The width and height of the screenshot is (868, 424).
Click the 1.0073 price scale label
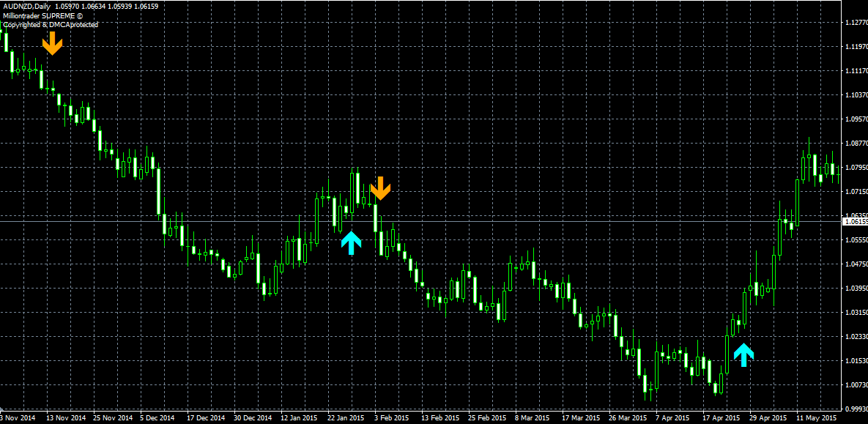click(856, 384)
